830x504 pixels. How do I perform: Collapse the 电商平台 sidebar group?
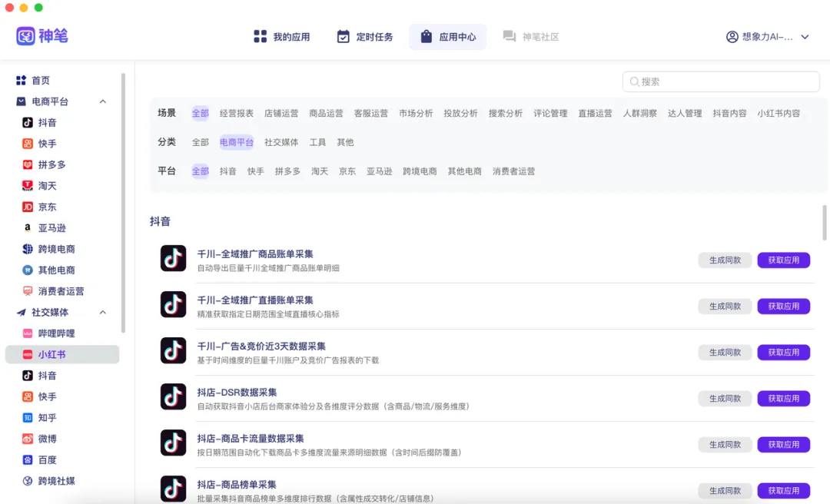click(103, 101)
